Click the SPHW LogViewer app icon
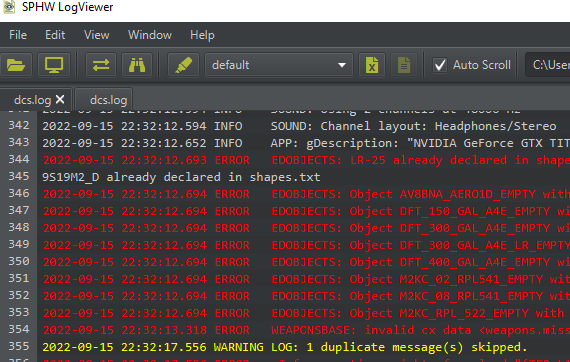This screenshot has height=362, width=570. [x=9, y=7]
